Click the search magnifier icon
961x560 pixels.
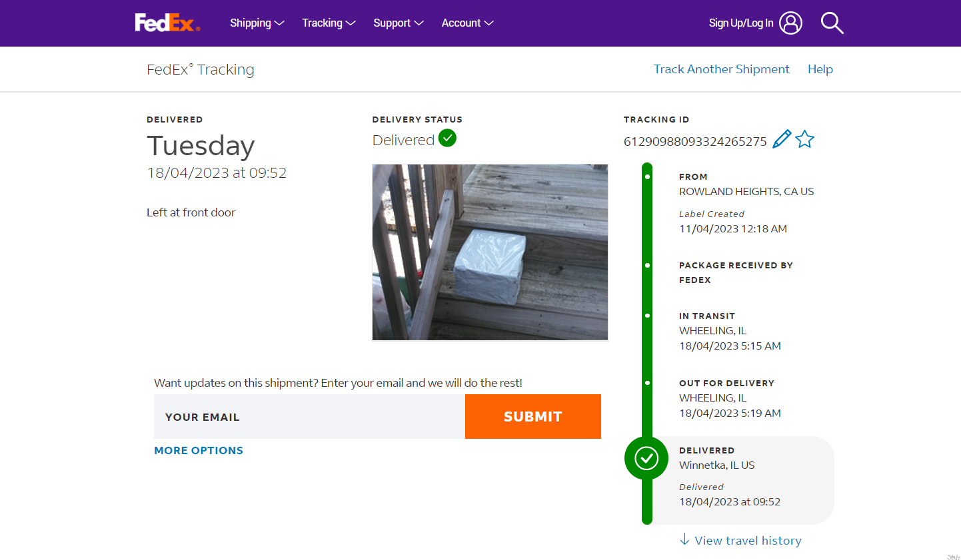(832, 23)
